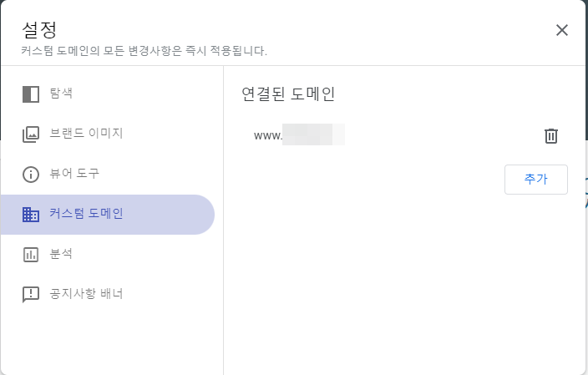Screen dimensions: 588x375
Task: Click the 설정 dialog title
Action: point(39,30)
